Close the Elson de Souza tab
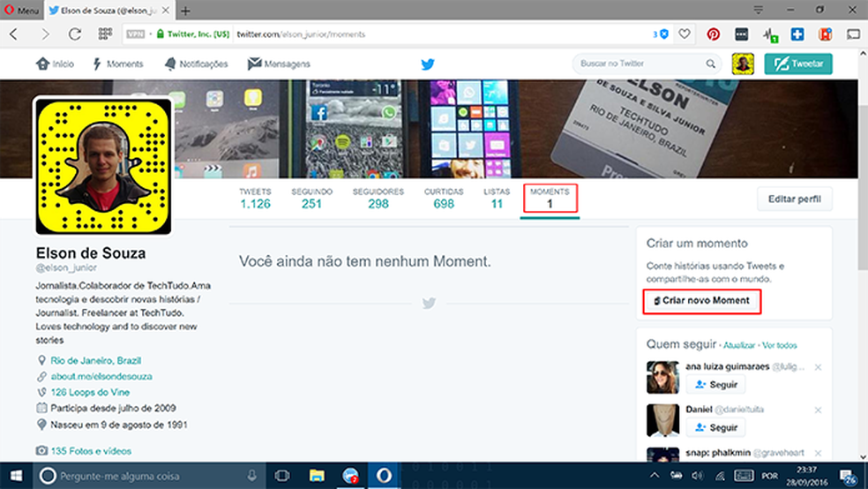Viewport: 868px width, 489px height. pyautogui.click(x=165, y=10)
